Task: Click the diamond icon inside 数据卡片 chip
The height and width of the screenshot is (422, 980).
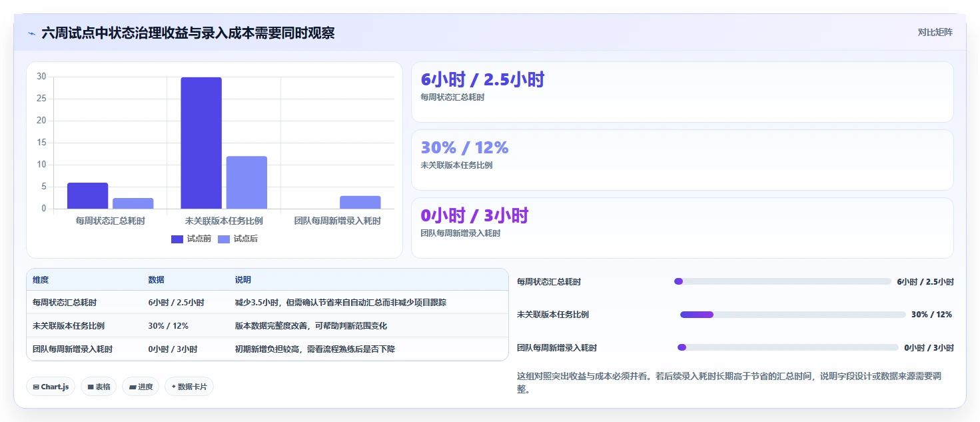Action: point(173,387)
